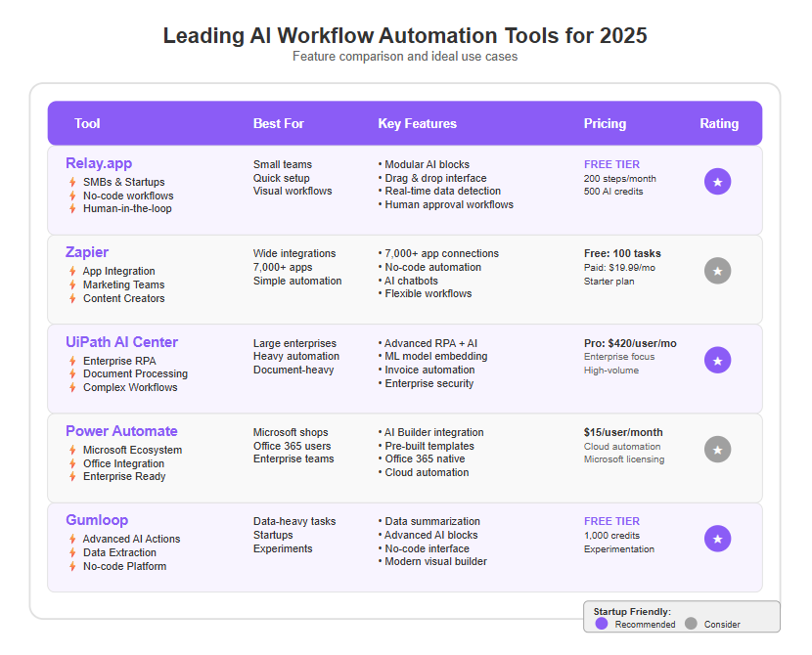Open the Zapier tool name
The image size is (812, 655).
click(x=87, y=252)
